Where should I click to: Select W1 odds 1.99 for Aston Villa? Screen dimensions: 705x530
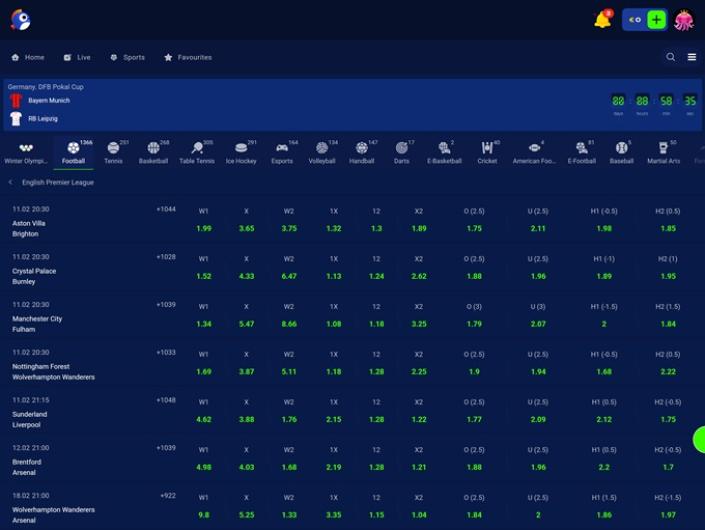204,228
